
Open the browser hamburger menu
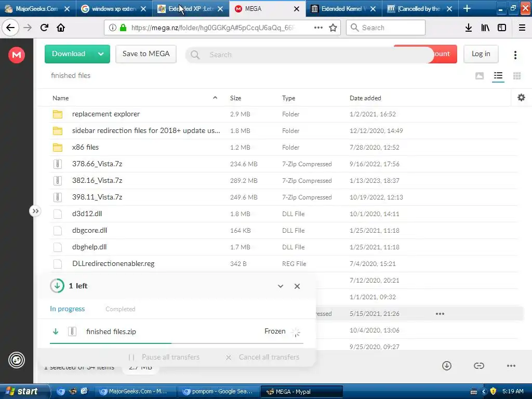(522, 28)
